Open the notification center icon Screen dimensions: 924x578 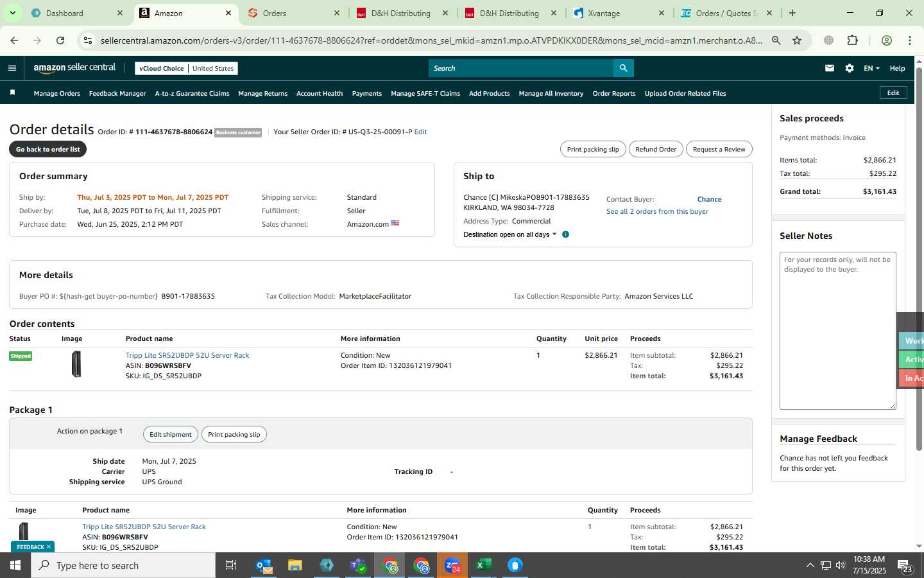tap(905, 565)
